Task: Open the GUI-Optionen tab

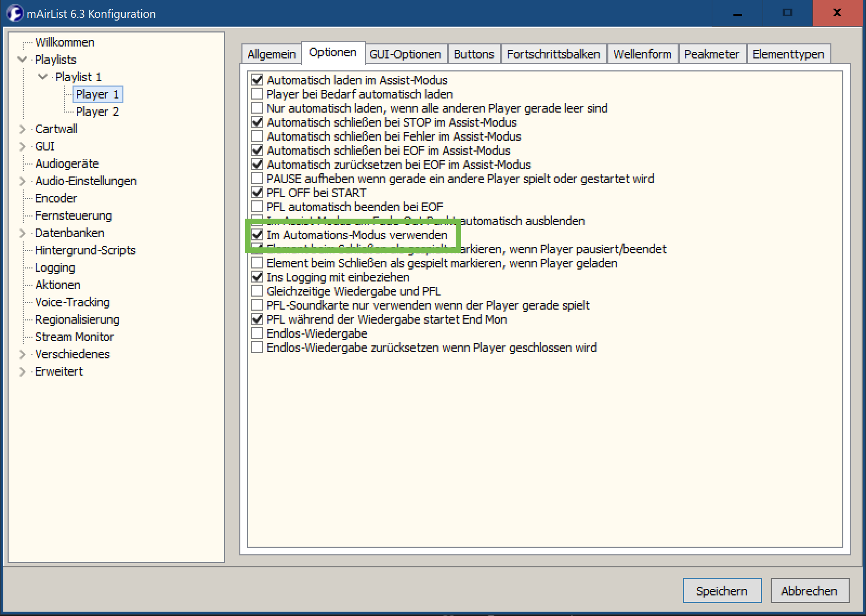Action: tap(405, 54)
